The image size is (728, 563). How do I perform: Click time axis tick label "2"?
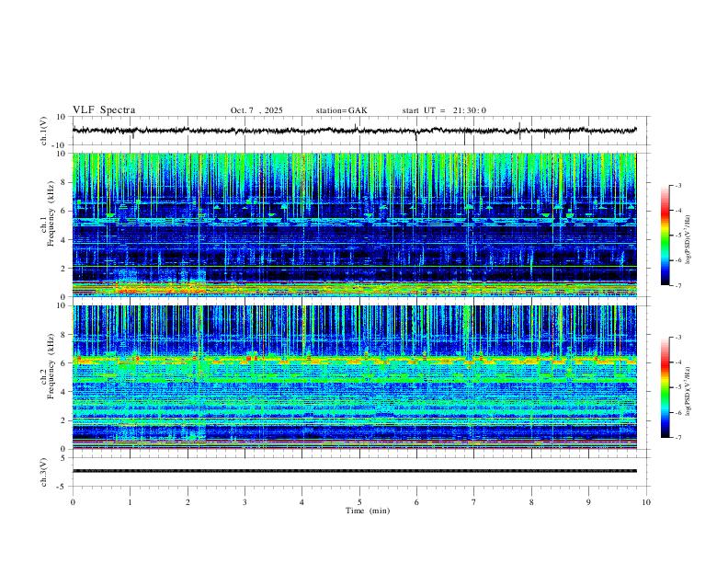click(x=188, y=502)
